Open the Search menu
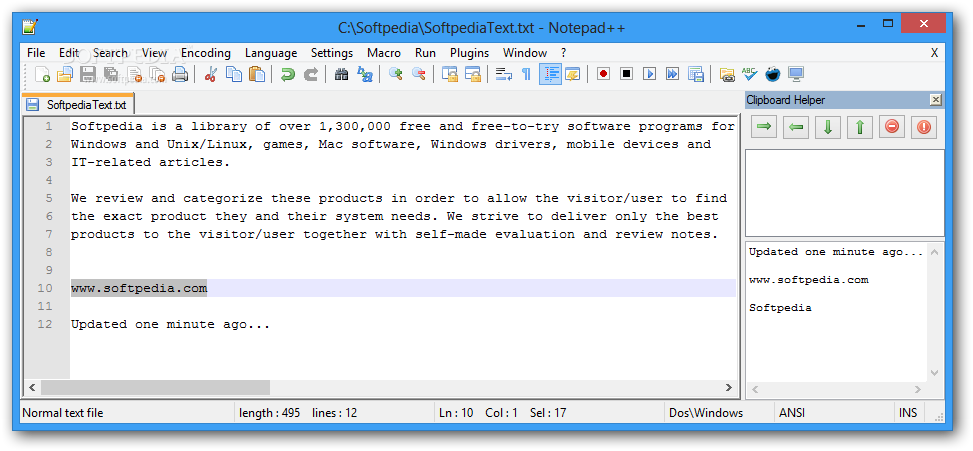 [110, 53]
